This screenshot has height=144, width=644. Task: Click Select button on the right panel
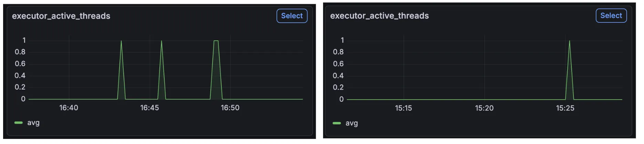click(x=611, y=16)
